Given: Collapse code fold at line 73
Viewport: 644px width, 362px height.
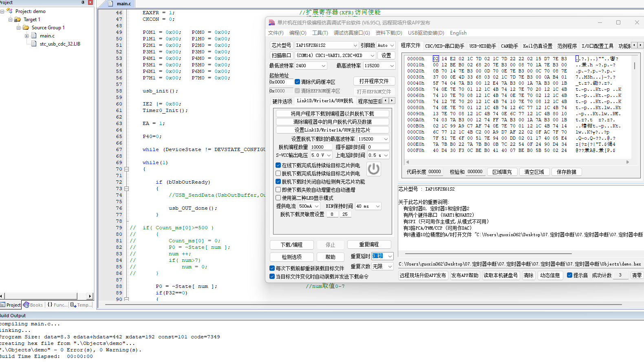Looking at the screenshot, I should pos(127,189).
